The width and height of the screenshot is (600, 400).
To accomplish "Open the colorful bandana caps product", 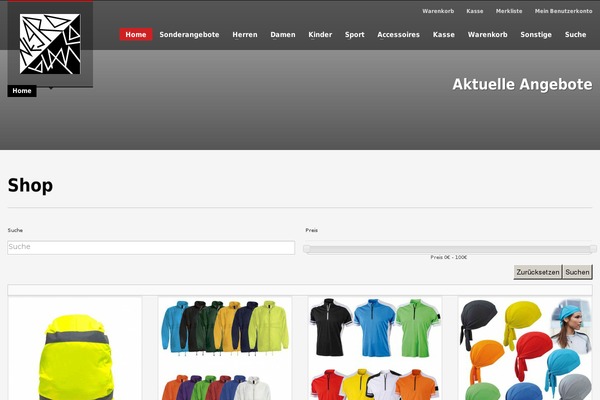I will [x=525, y=348].
